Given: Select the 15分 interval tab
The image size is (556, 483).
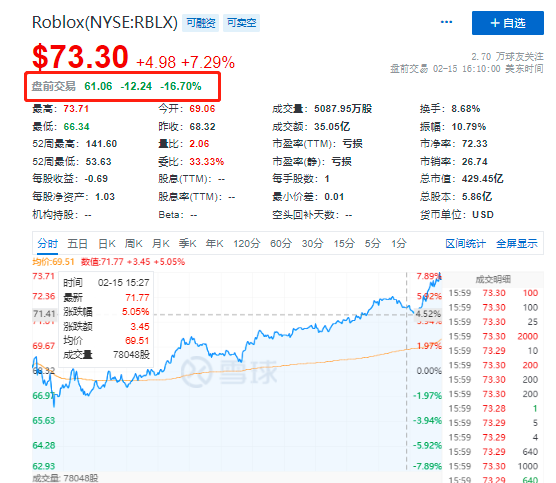Looking at the screenshot, I should (344, 244).
